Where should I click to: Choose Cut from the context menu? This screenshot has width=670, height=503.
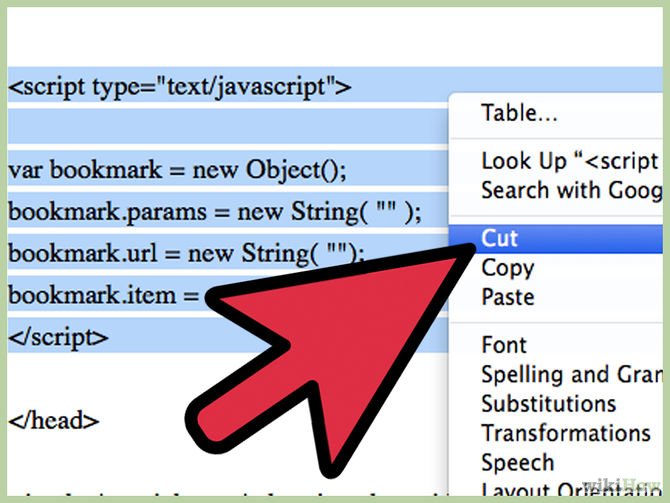556,238
